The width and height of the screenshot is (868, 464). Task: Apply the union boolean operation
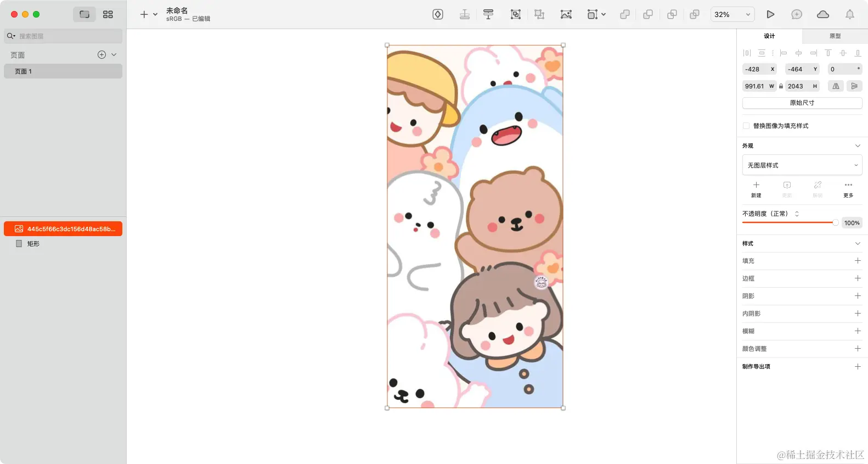point(624,14)
